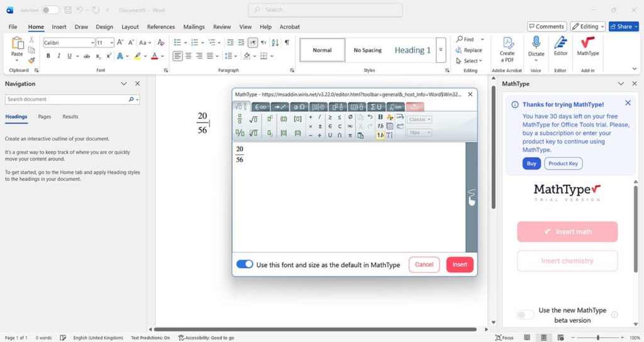Insert square brackets template in MathType
The image size is (644, 342).
[297, 119]
